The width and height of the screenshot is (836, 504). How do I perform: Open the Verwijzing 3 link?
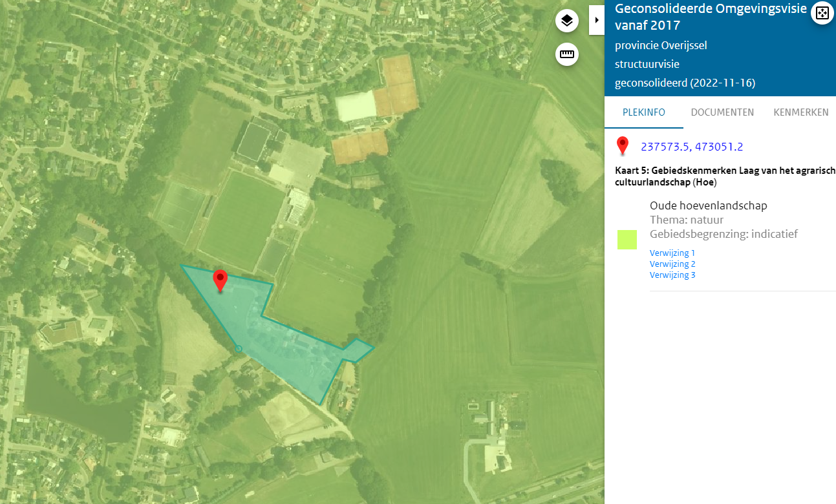(672, 275)
